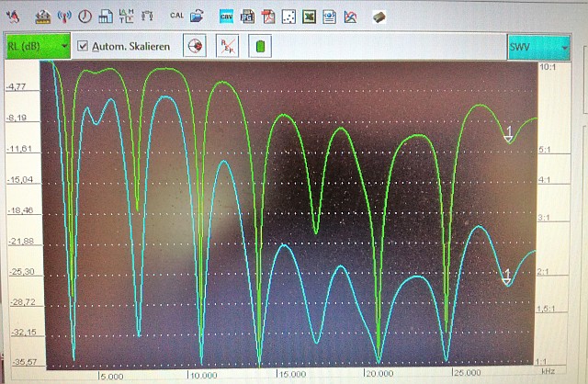Open the CAL calibration tool
The width and height of the screenshot is (588, 384).
click(176, 16)
